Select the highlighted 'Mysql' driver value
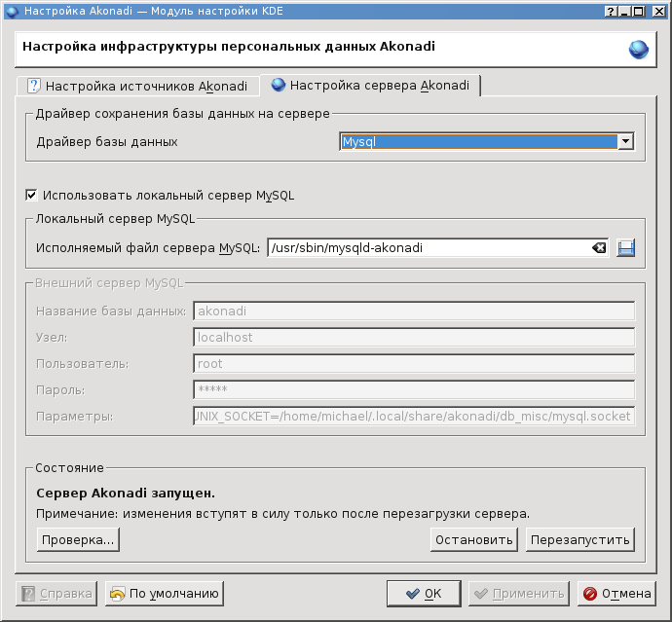672x622 pixels. point(478,141)
